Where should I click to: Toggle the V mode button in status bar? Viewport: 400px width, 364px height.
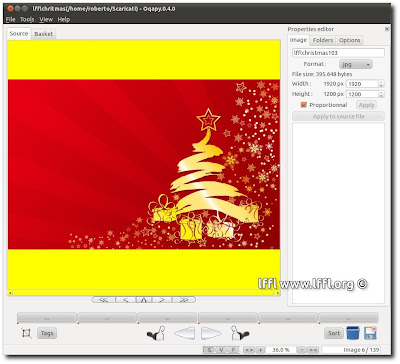(x=221, y=350)
